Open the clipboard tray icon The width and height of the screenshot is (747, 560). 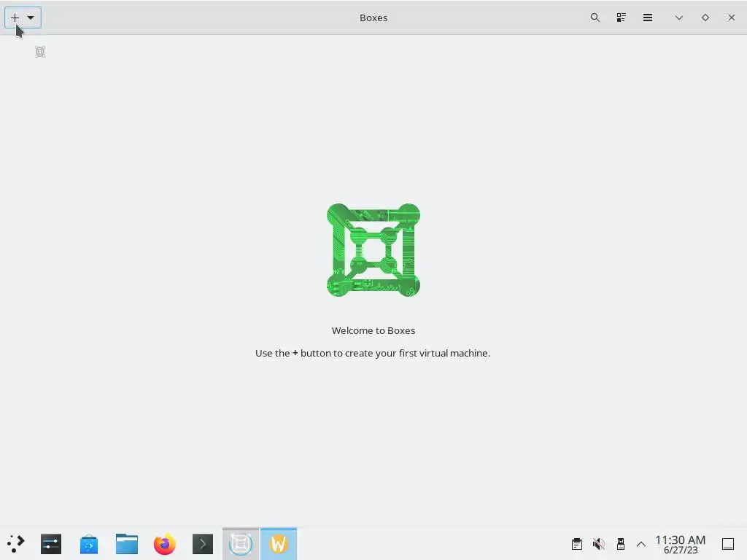pos(577,544)
